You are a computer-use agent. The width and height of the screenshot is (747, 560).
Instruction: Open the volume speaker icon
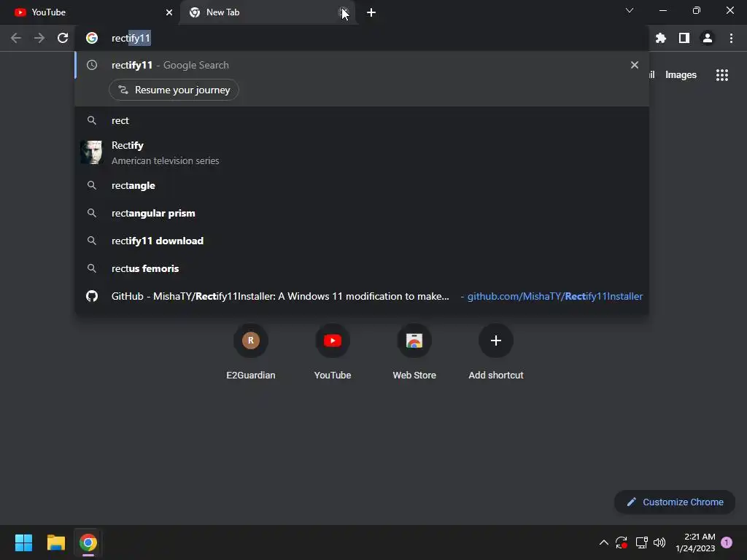pyautogui.click(x=659, y=542)
